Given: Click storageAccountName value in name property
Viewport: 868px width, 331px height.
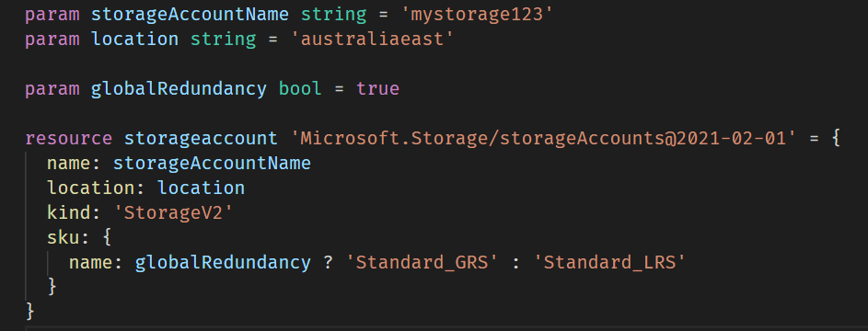Looking at the screenshot, I should (x=212, y=164).
